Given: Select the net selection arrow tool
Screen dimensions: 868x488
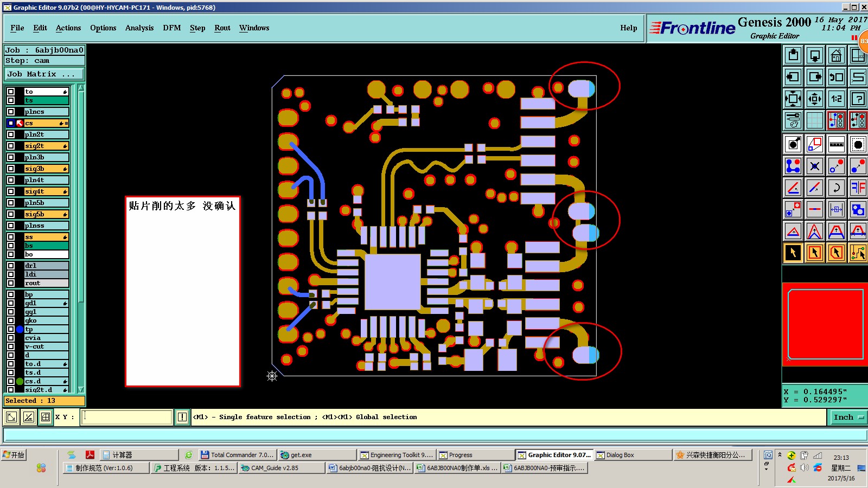Looking at the screenshot, I should click(858, 253).
